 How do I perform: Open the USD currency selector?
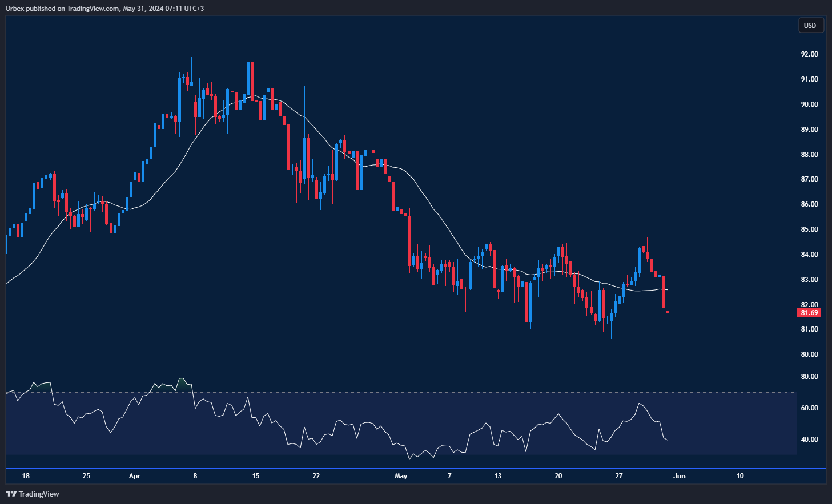tap(810, 26)
